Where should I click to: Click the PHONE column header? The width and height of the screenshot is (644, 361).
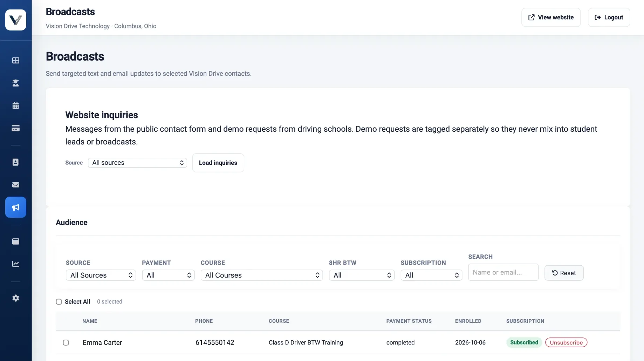204,321
